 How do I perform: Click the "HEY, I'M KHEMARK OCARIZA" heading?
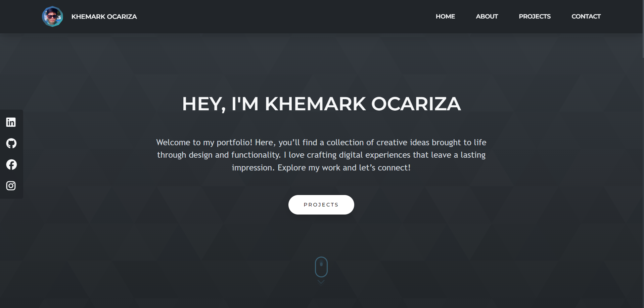[x=321, y=104]
